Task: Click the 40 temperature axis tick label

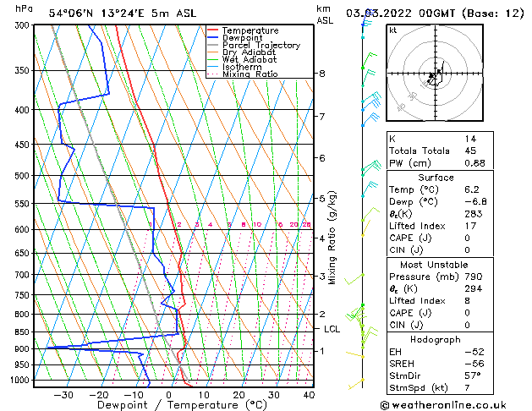Action: [309, 395]
